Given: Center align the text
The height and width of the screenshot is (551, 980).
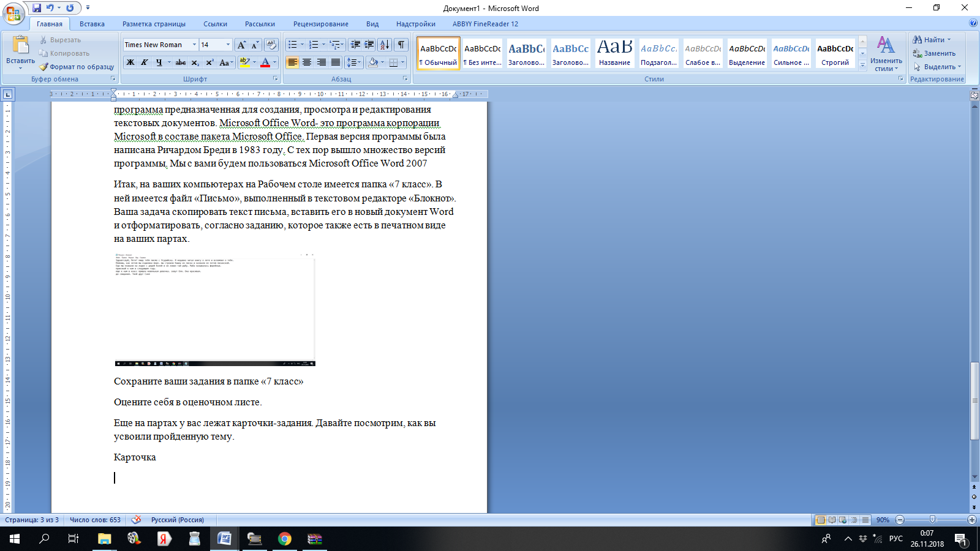Looking at the screenshot, I should tap(307, 62).
